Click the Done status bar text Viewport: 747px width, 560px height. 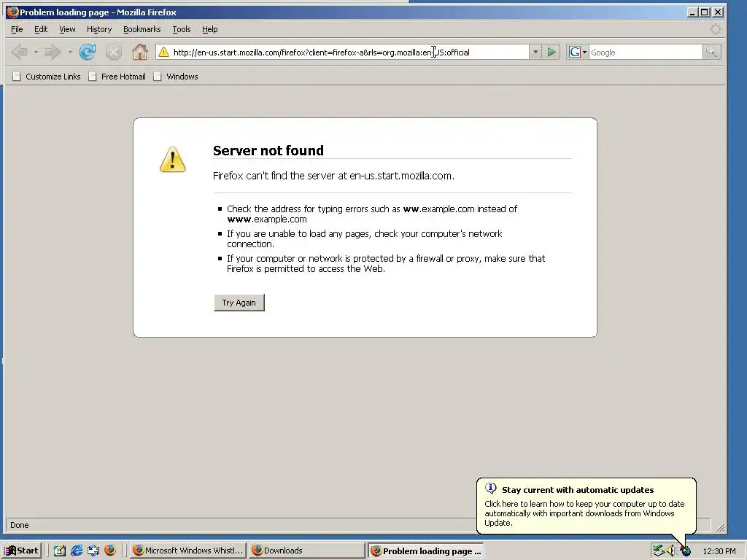[20, 525]
